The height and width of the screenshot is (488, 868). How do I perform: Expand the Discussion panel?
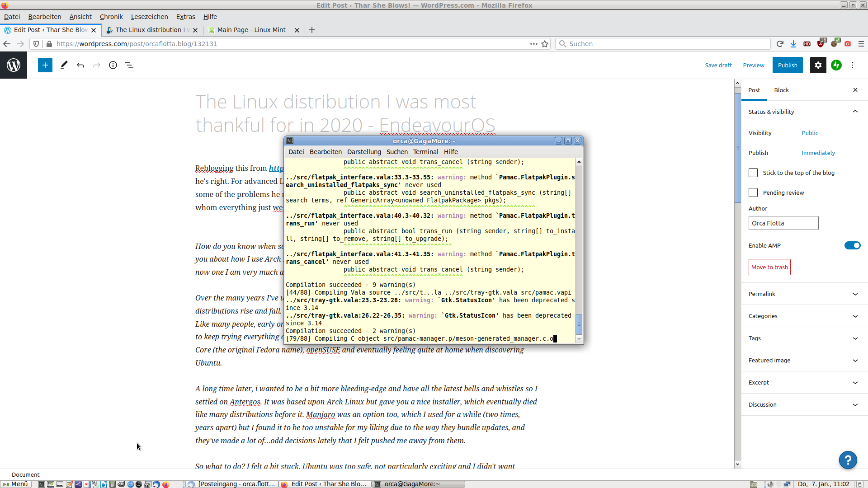804,404
